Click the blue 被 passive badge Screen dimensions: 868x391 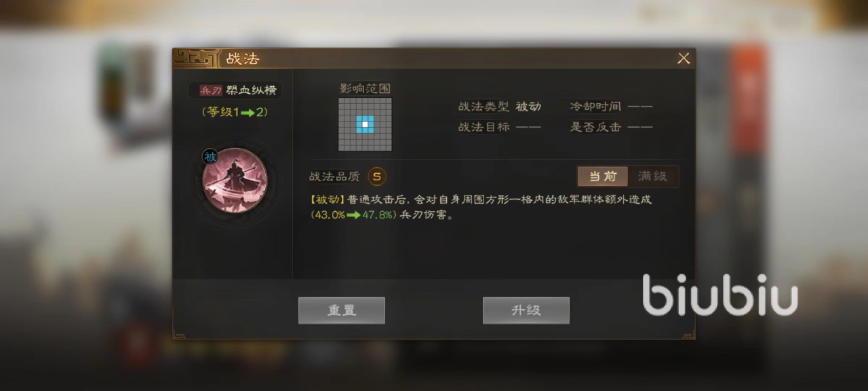210,157
